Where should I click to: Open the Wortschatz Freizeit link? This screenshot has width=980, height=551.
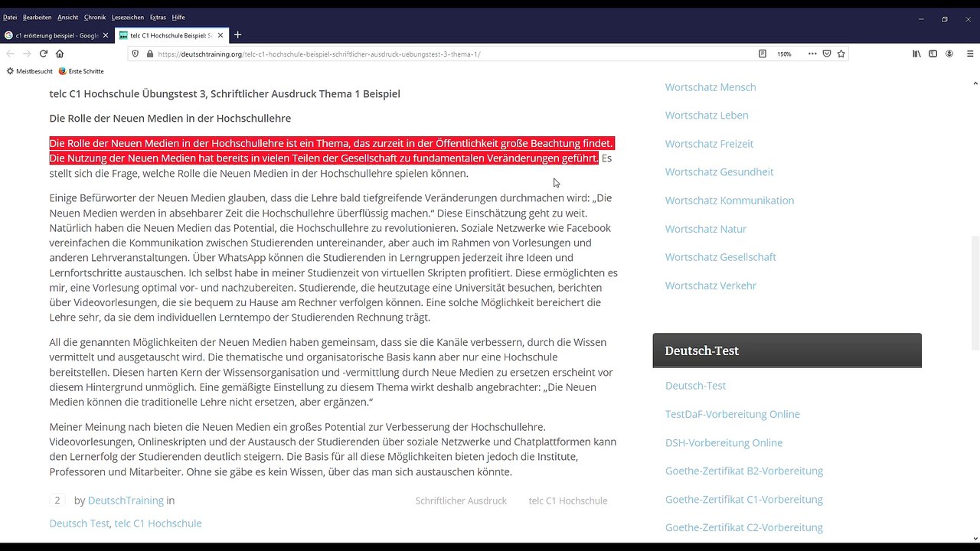tap(709, 144)
